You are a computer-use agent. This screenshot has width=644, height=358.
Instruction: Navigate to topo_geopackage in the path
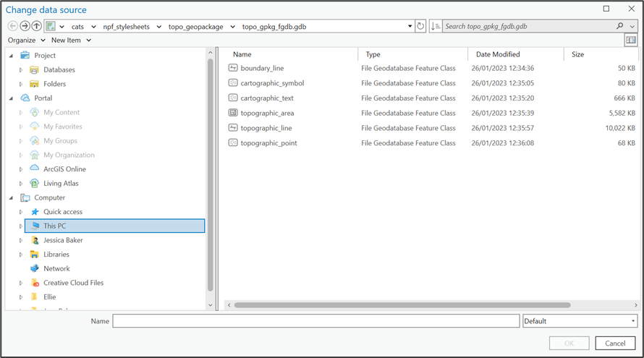coord(196,27)
